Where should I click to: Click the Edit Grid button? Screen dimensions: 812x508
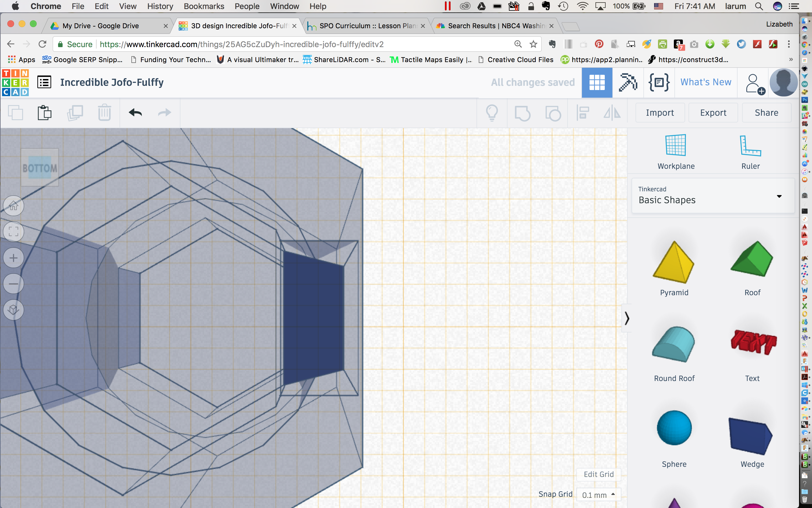coord(599,474)
